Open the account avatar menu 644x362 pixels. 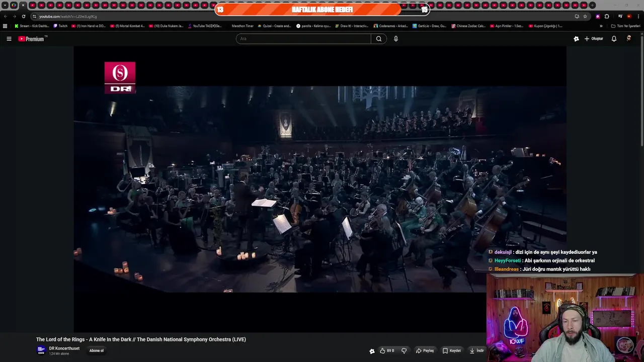coord(629,39)
